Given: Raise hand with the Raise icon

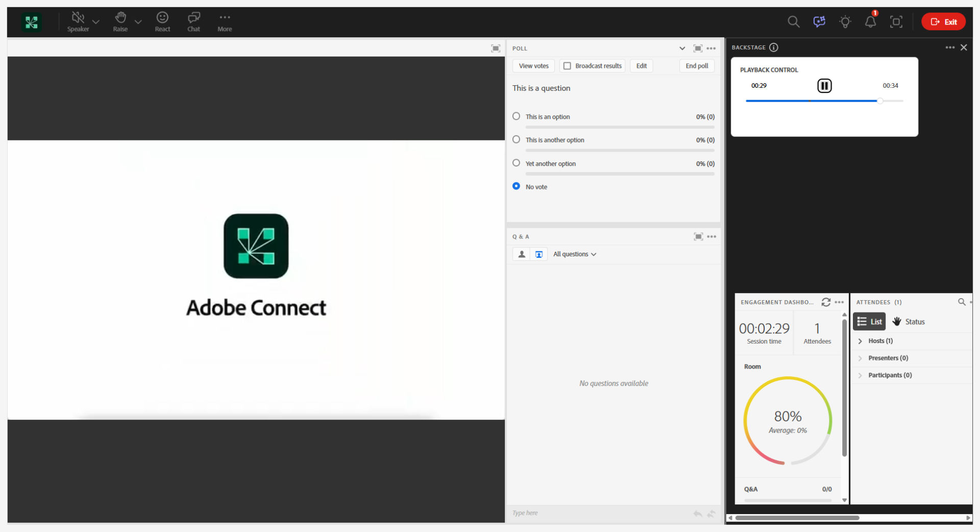Looking at the screenshot, I should pos(120,22).
